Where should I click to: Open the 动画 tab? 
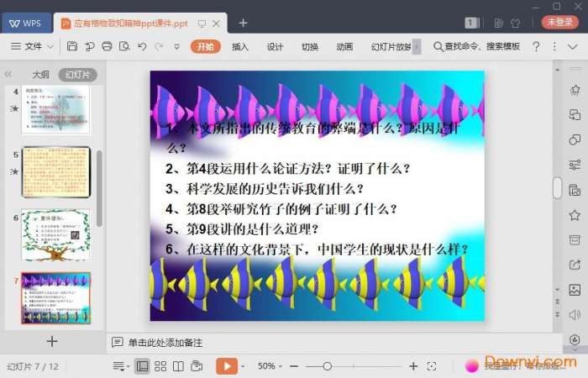click(x=344, y=46)
